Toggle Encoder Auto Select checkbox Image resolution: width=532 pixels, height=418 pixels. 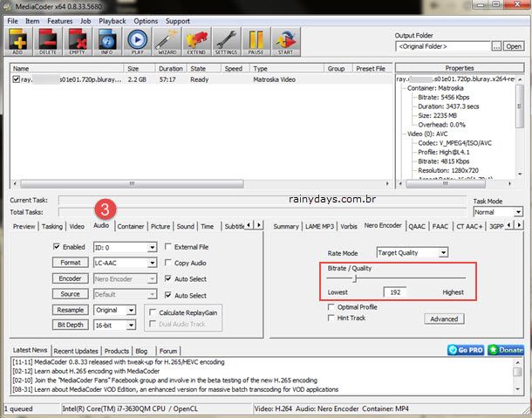168,278
